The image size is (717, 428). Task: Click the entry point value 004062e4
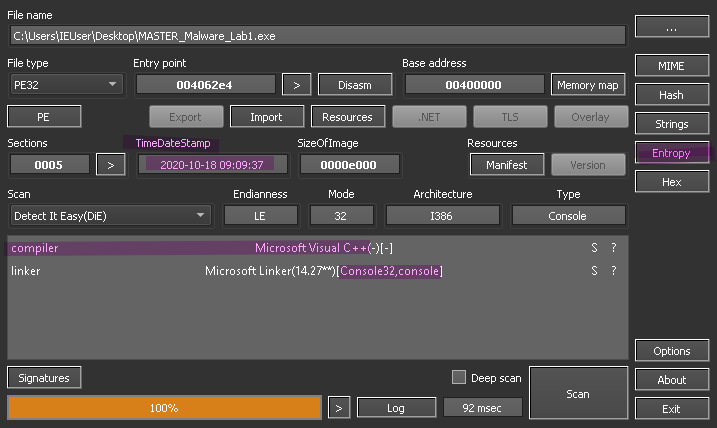pyautogui.click(x=205, y=85)
